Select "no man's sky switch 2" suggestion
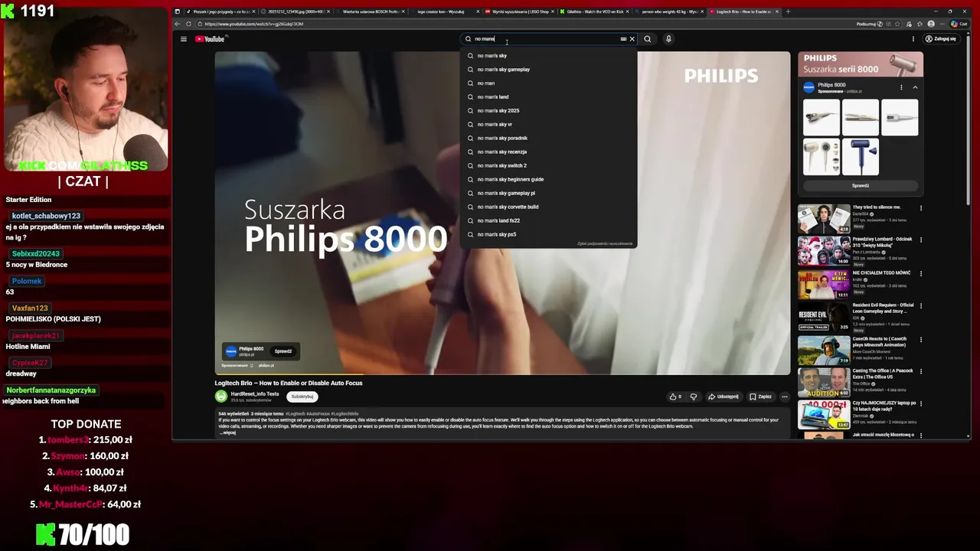The height and width of the screenshot is (551, 980). 548,166
